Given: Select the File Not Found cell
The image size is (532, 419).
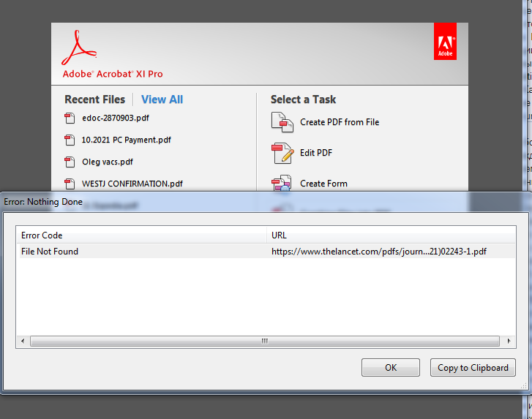Looking at the screenshot, I should pyautogui.click(x=50, y=252).
